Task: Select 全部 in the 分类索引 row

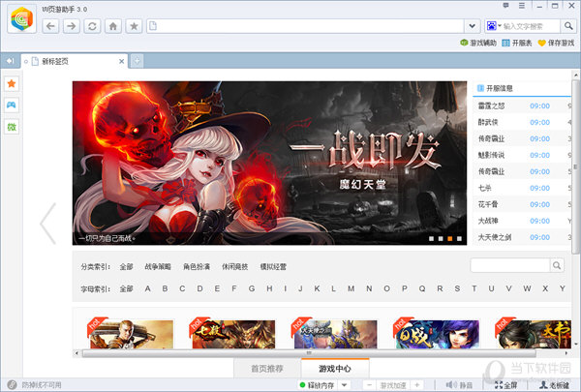Action: coord(126,267)
